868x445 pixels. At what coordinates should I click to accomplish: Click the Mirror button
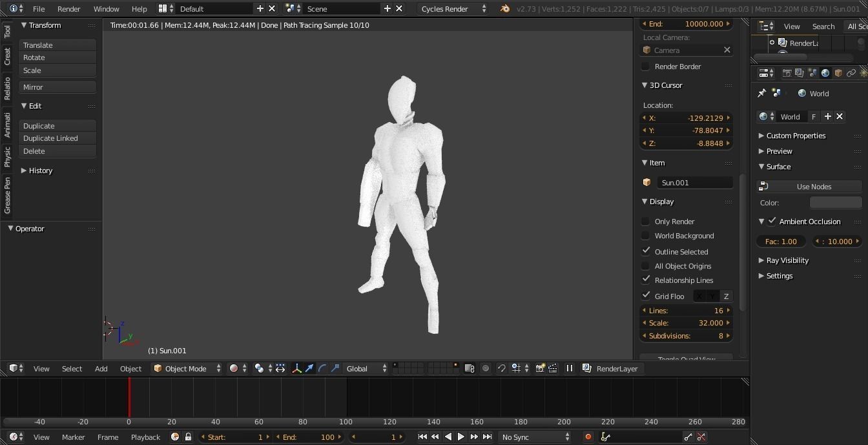pyautogui.click(x=57, y=87)
